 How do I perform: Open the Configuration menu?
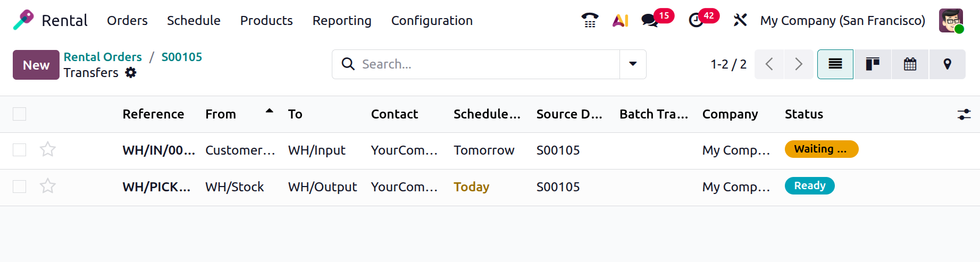click(x=432, y=20)
